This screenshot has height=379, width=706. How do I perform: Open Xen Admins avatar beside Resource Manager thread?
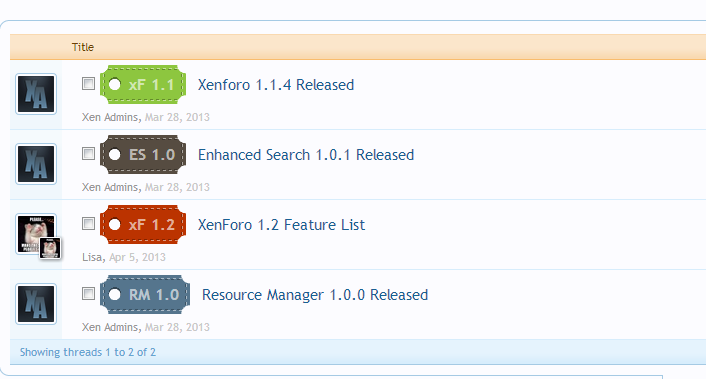pos(36,304)
